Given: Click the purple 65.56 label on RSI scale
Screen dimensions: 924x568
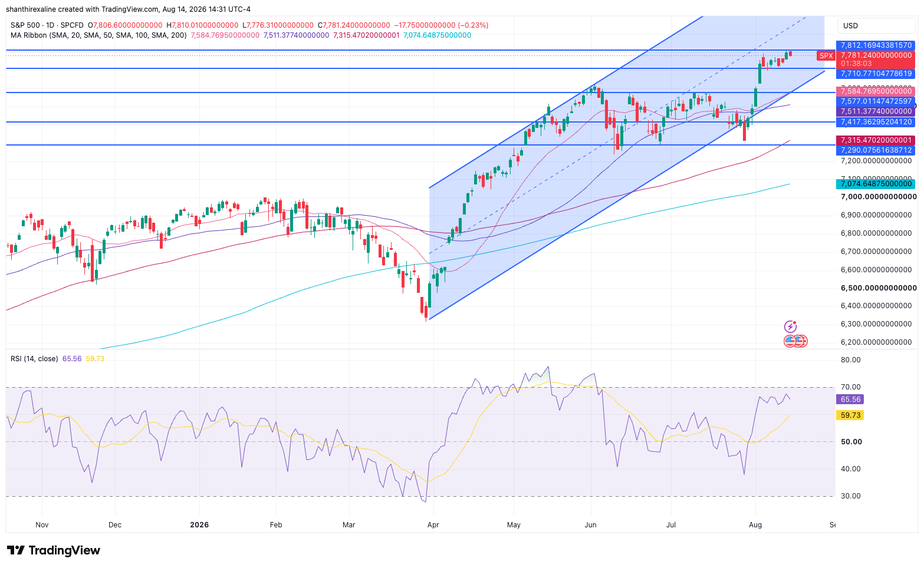Looking at the screenshot, I should pos(850,399).
